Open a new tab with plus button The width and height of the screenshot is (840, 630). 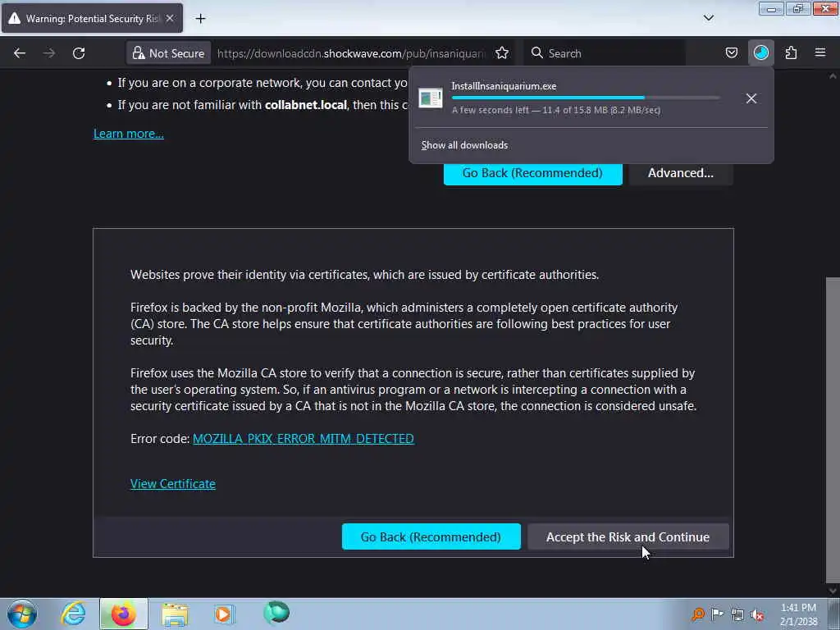(200, 19)
